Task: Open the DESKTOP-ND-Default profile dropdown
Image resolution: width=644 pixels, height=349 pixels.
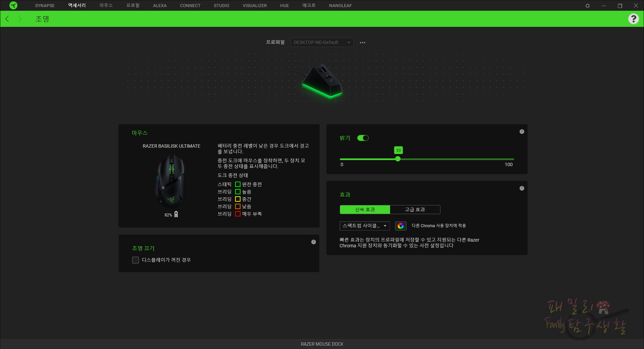Action: point(322,42)
